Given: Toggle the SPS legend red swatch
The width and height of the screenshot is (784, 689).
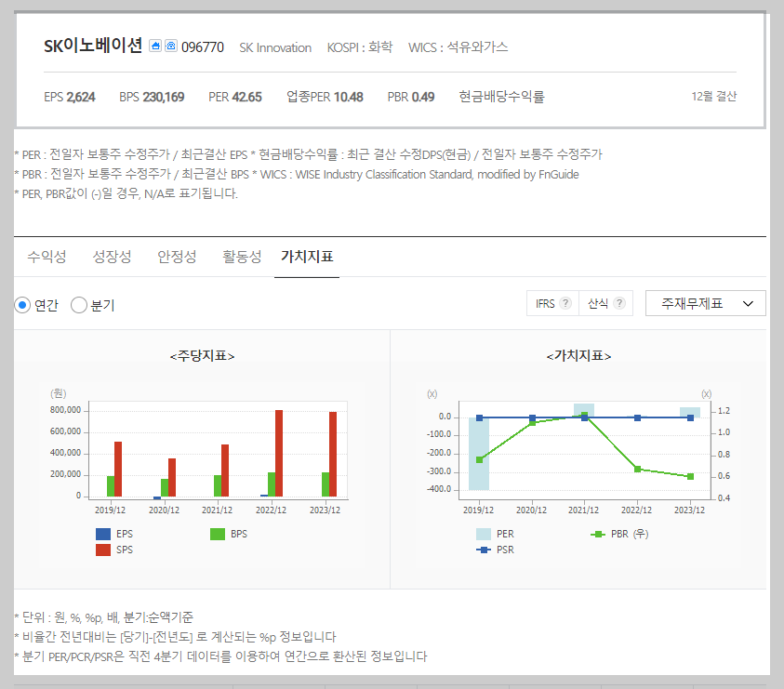Looking at the screenshot, I should coord(103,550).
